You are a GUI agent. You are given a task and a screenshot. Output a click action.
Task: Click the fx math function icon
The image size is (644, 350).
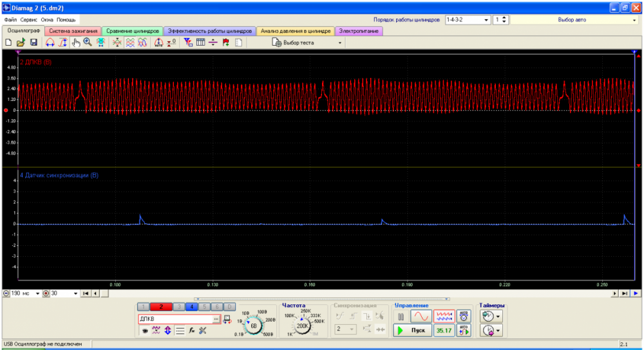(192, 331)
